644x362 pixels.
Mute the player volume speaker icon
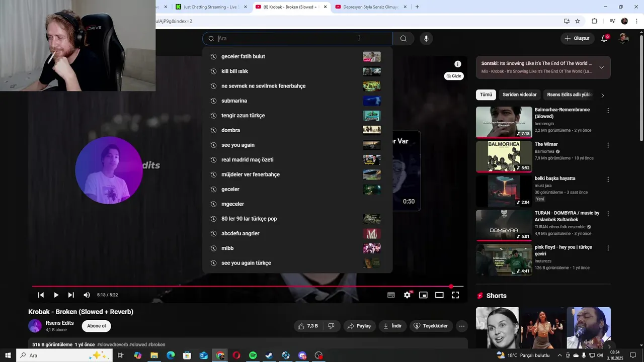87,295
